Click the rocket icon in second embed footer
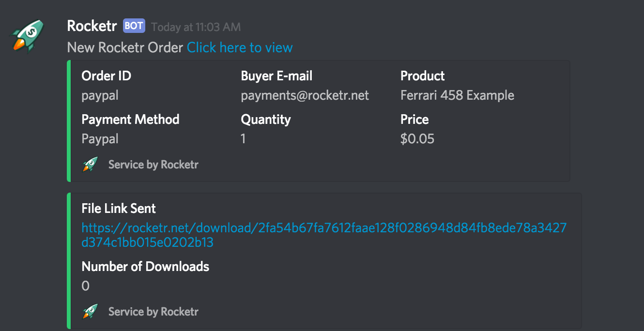The height and width of the screenshot is (331, 644). pyautogui.click(x=90, y=312)
